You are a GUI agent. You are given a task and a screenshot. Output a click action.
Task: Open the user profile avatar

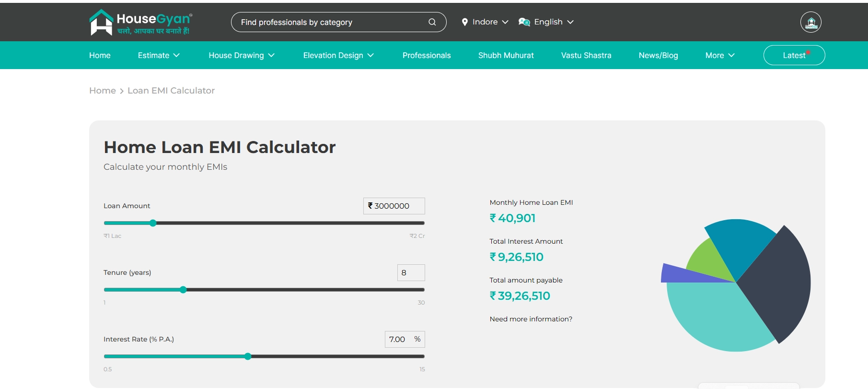[x=810, y=22]
